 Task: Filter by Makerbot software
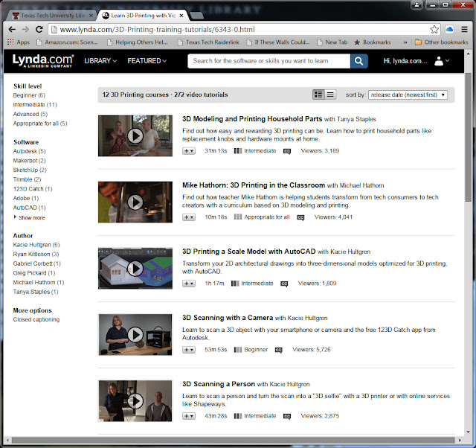[30, 161]
